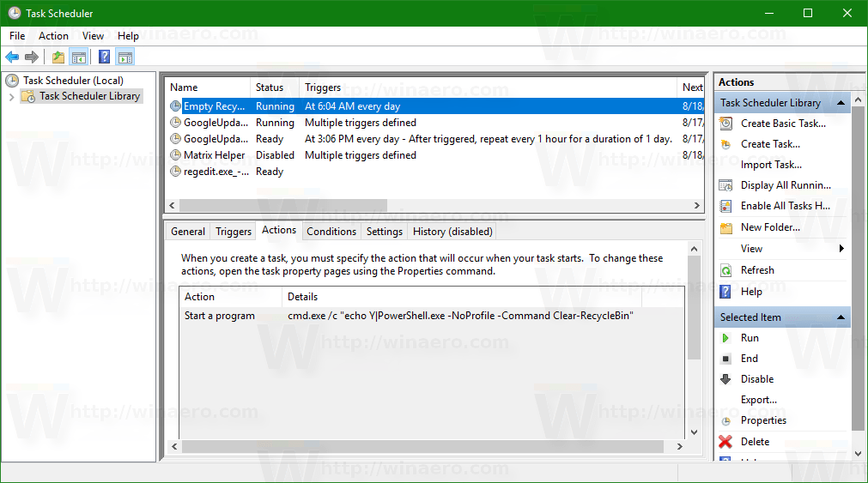Select the GoogleUpda... task with Ready status

click(435, 139)
